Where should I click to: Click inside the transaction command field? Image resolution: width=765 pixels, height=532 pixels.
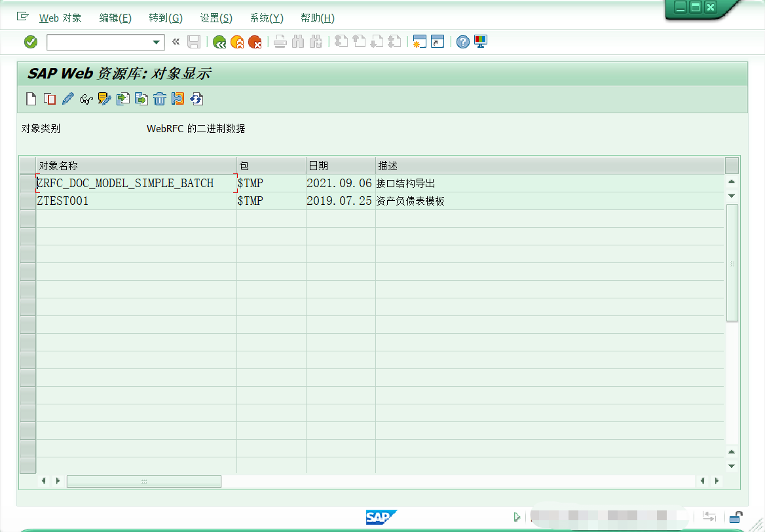tap(99, 43)
